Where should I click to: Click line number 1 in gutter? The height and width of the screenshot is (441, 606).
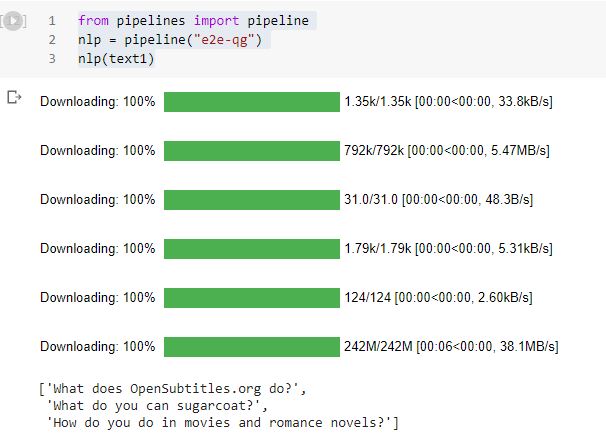coord(51,20)
